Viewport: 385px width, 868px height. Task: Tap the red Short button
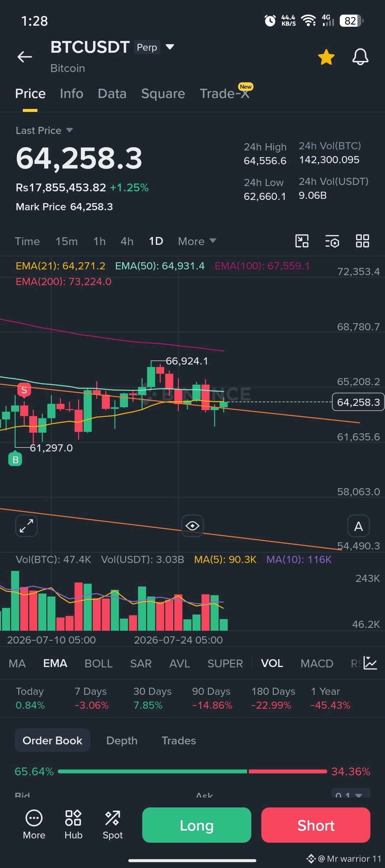click(316, 825)
